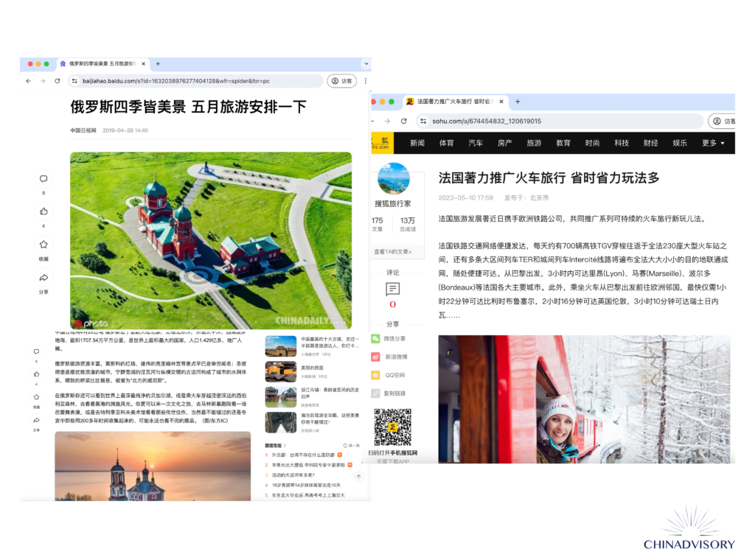Open the browser three-dot menu
This screenshot has width=755, height=560.
click(x=366, y=81)
